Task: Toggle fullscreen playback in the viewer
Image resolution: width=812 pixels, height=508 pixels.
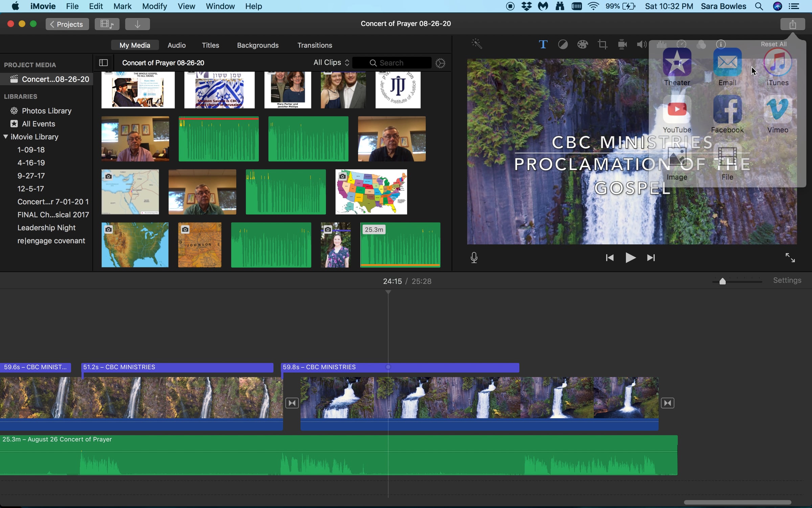Action: [x=790, y=258]
